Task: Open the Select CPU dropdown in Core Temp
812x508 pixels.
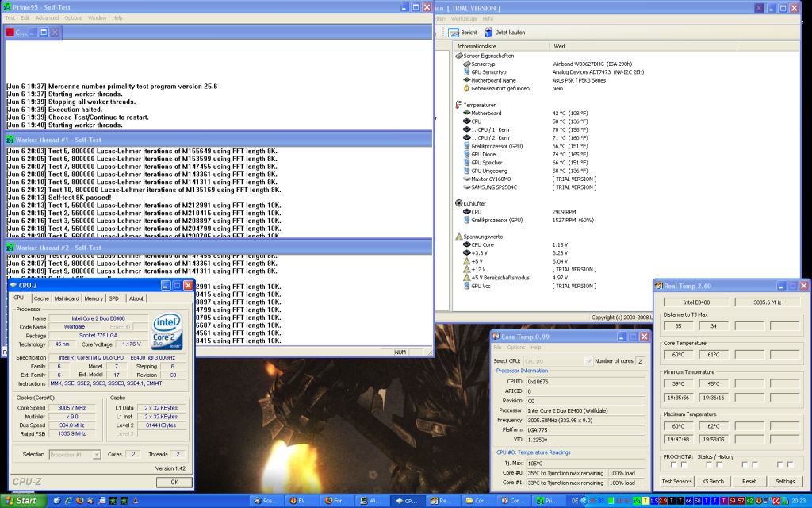Action: tap(557, 361)
